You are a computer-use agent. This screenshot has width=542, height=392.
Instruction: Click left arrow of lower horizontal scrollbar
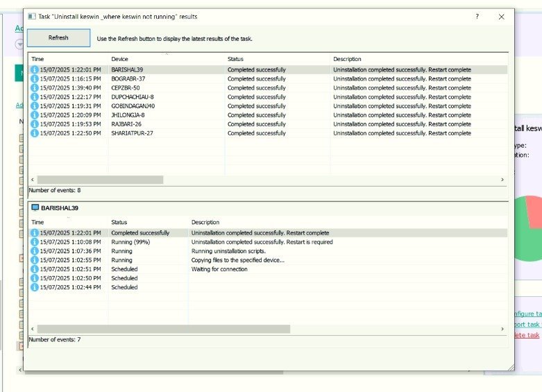click(x=33, y=329)
